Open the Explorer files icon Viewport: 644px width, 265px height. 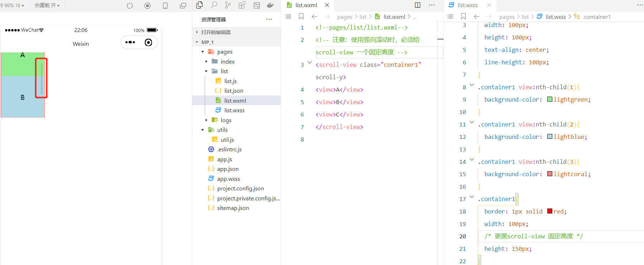199,5
